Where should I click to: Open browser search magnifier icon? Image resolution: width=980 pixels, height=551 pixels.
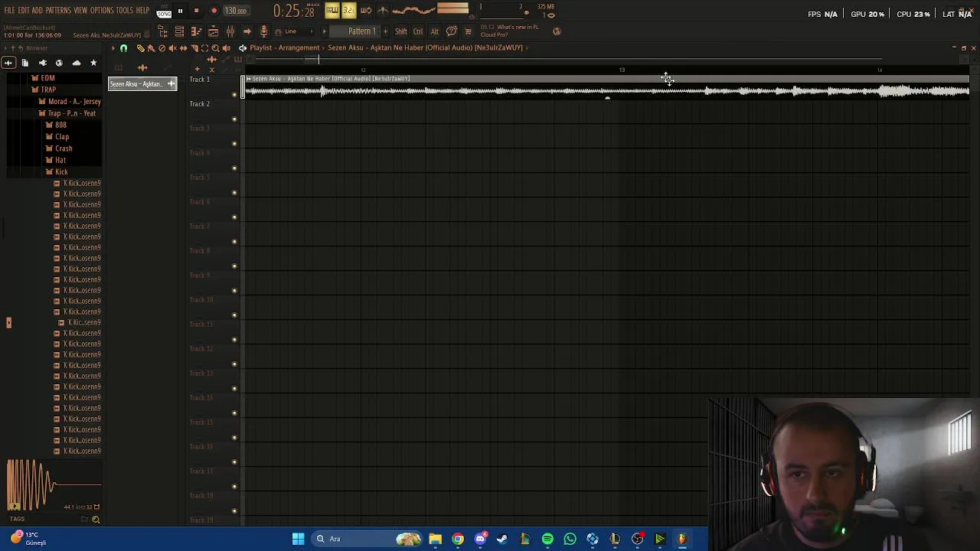tap(96, 520)
